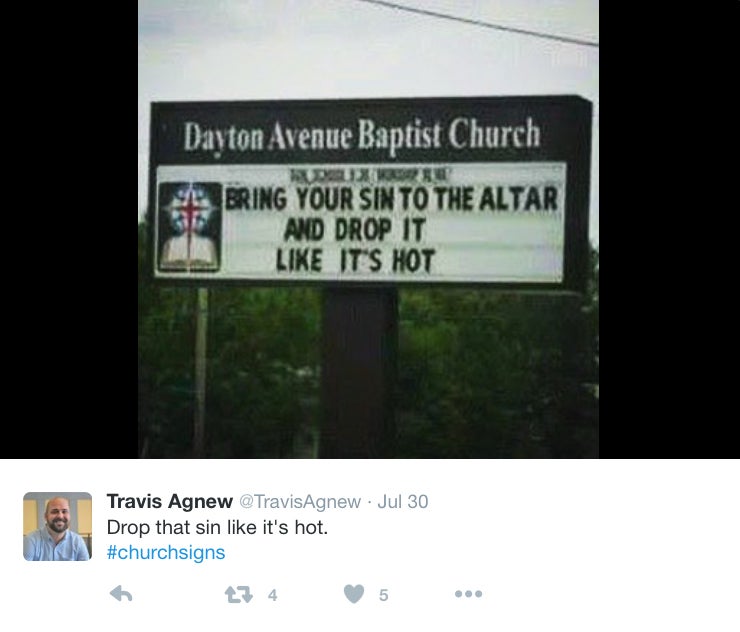Screen dimensions: 740x632
Task: Open the @TravisAgnew handle link
Action: 300,501
